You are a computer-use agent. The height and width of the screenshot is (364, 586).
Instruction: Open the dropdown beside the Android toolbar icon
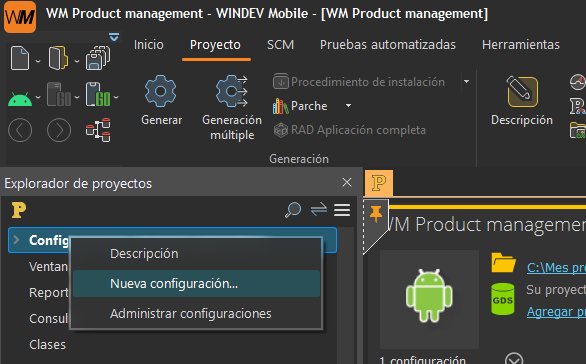coord(38,97)
